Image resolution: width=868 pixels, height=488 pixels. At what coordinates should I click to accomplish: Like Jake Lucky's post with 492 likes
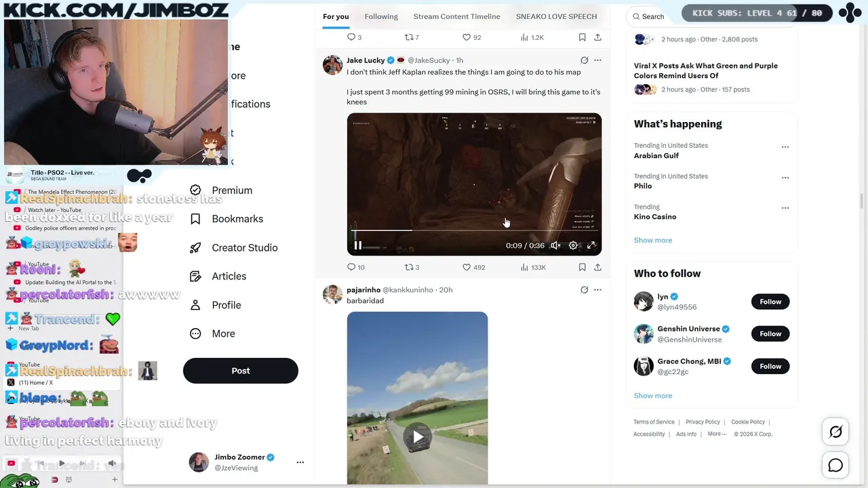(x=473, y=268)
